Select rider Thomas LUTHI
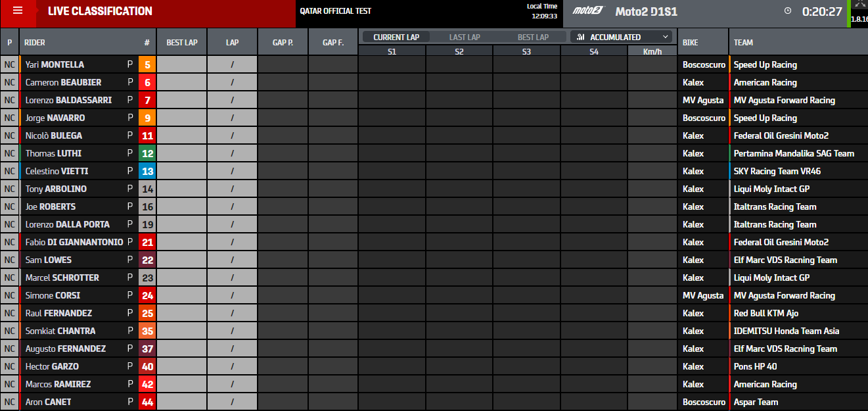This screenshot has height=411, width=868. coord(53,153)
